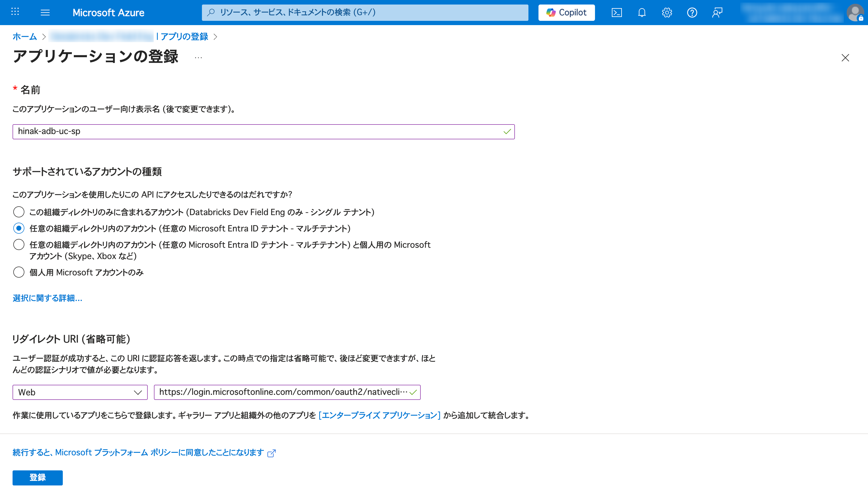Open portal settings gear

click(667, 13)
